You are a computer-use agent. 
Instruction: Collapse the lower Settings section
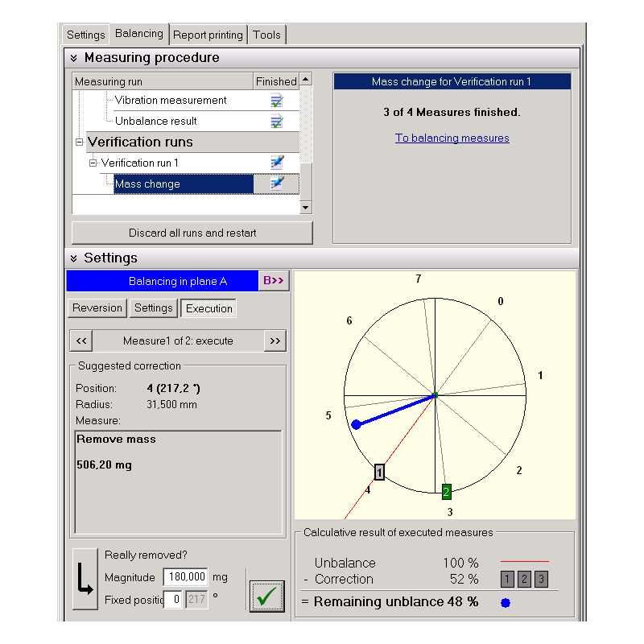[74, 258]
